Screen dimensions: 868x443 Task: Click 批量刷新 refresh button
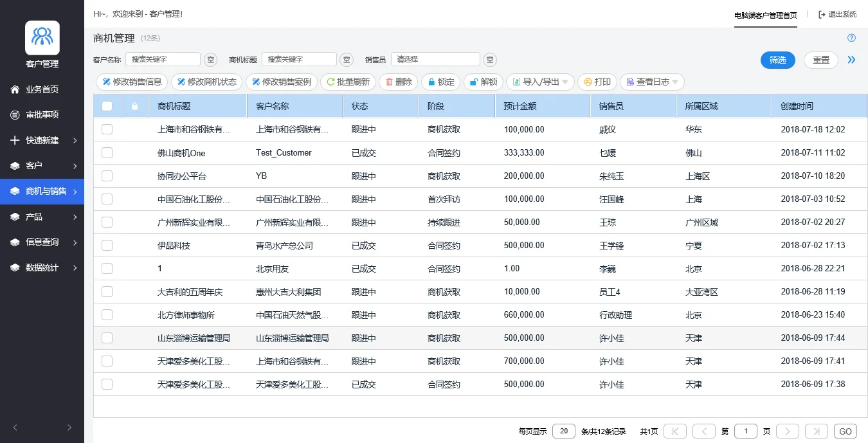coord(348,82)
